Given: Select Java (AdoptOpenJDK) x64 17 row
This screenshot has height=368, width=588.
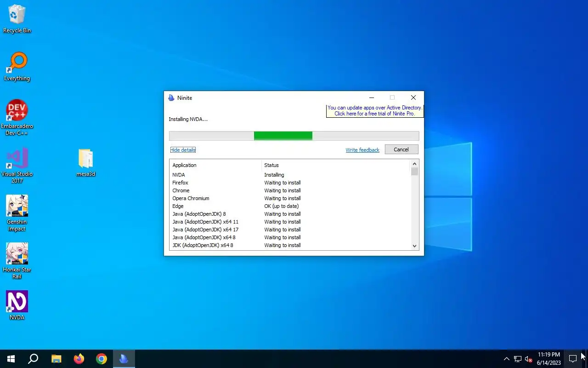Looking at the screenshot, I should (x=290, y=230).
